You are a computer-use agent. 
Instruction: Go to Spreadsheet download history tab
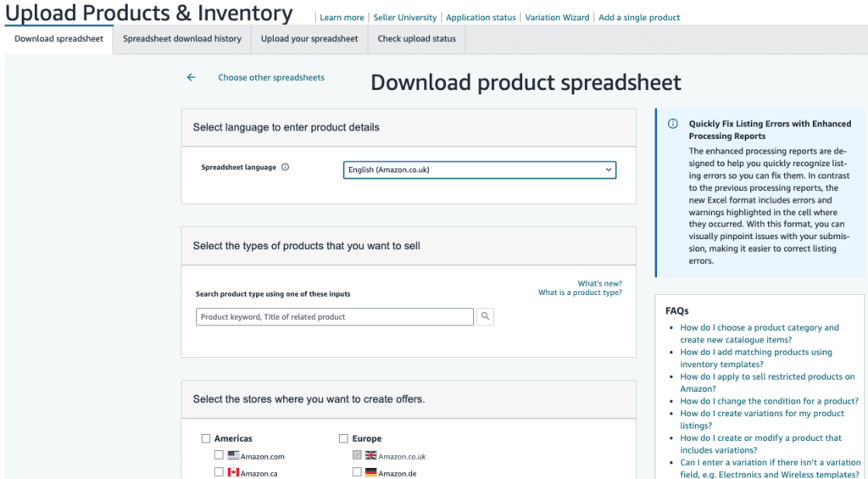click(x=181, y=39)
